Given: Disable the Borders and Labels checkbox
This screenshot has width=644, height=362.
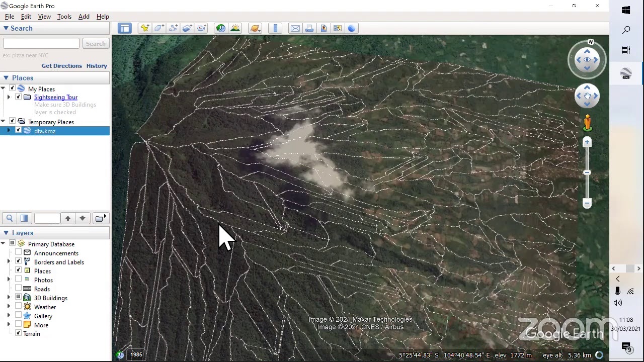Looking at the screenshot, I should click(18, 262).
